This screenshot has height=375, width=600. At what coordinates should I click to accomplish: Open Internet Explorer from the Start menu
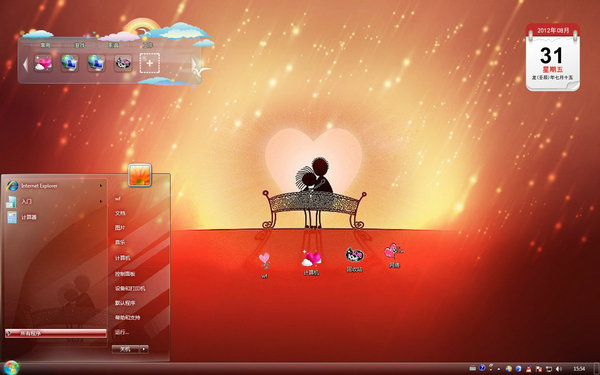coord(54,186)
